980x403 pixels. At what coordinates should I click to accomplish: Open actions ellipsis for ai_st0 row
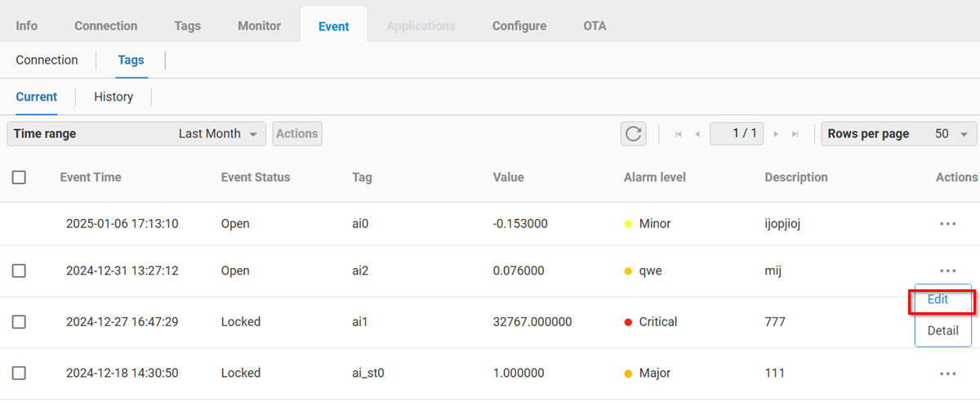(x=947, y=374)
